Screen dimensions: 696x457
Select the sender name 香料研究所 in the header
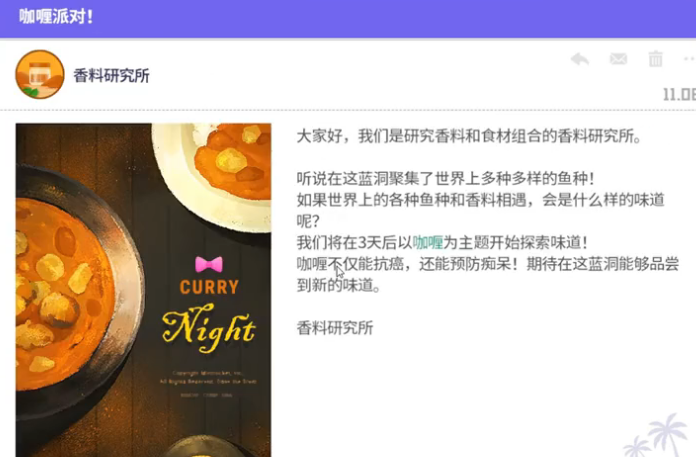(111, 75)
